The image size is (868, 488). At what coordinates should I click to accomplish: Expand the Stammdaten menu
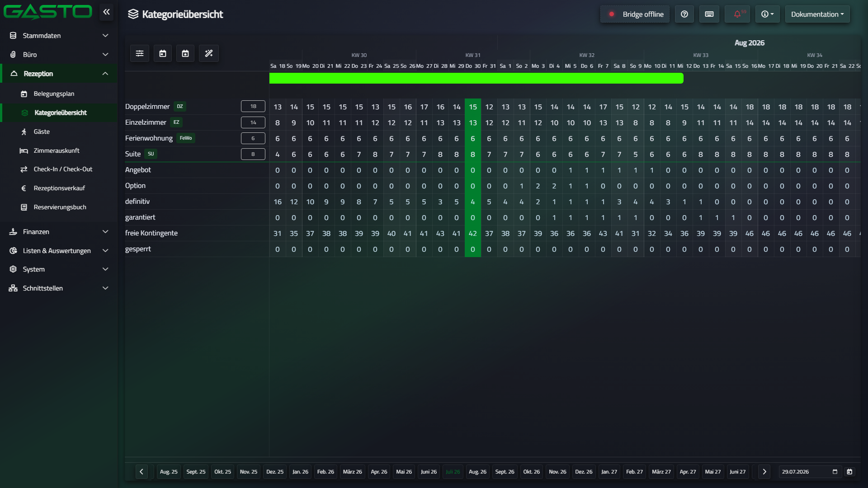tap(59, 36)
